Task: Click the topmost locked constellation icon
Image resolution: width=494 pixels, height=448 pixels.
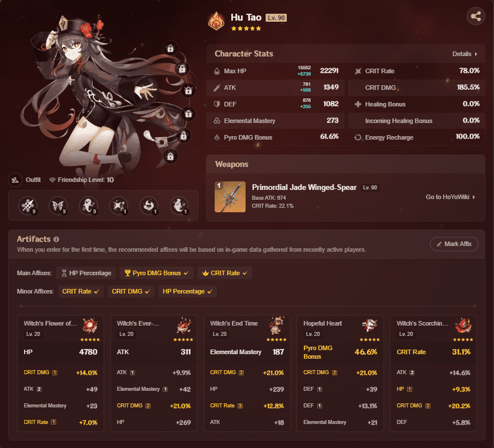Action: click(171, 49)
